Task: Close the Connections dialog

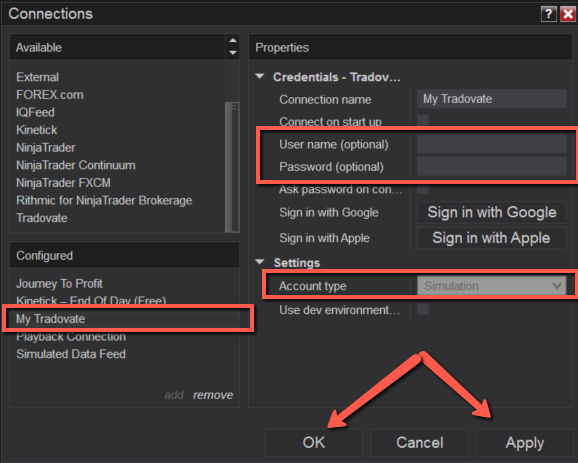Action: [568, 14]
